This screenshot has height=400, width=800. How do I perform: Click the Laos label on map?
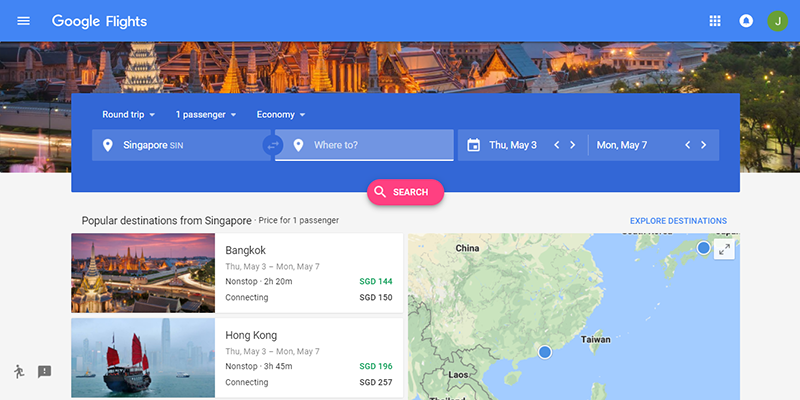458,374
